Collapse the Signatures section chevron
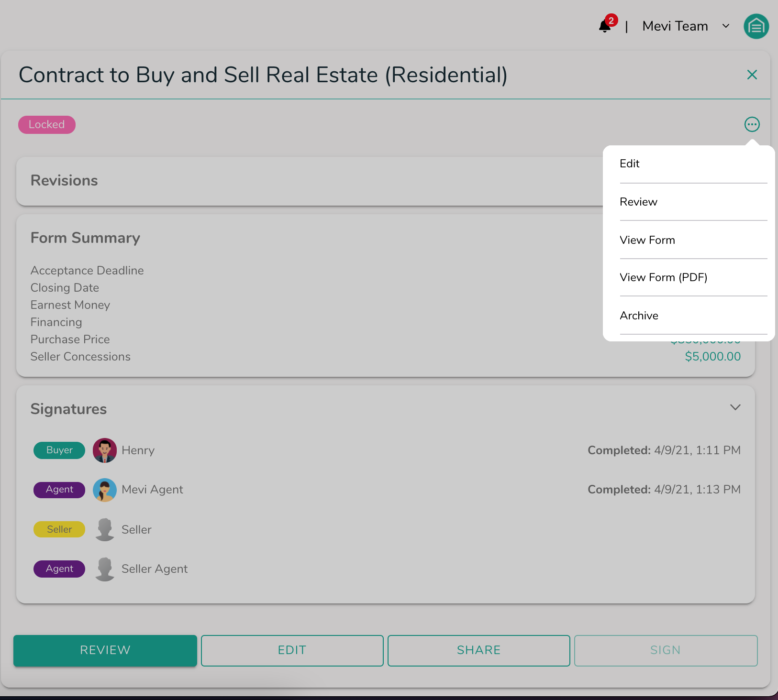This screenshot has width=778, height=700. [x=735, y=407]
